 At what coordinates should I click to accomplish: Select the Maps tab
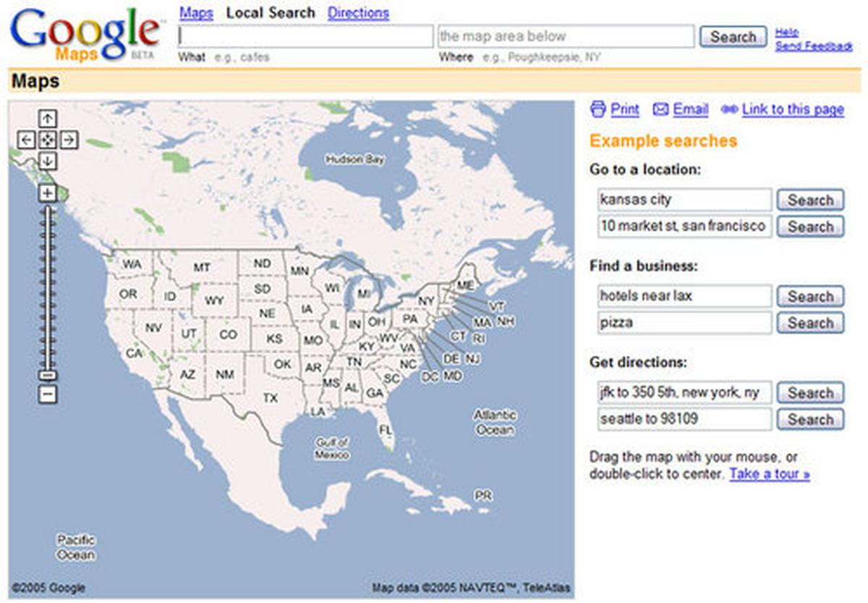coord(196,13)
